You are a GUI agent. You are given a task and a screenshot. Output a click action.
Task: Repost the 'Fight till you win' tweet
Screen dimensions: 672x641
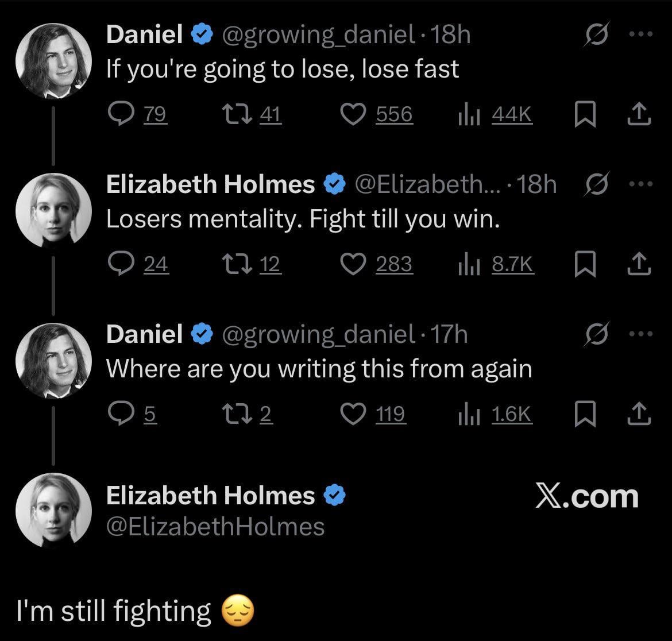234,264
